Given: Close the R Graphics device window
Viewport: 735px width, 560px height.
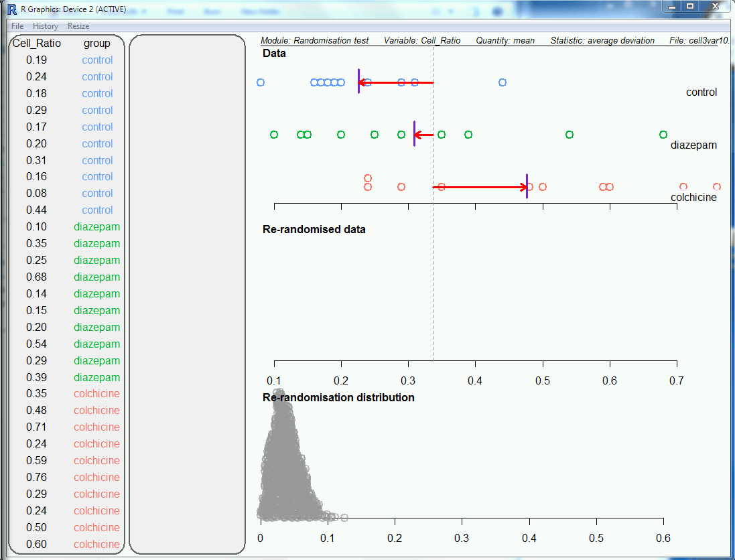Looking at the screenshot, I should coord(715,6).
